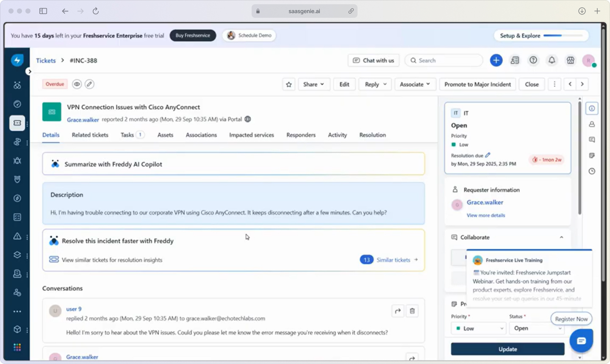Click the Search input field

pos(444,61)
